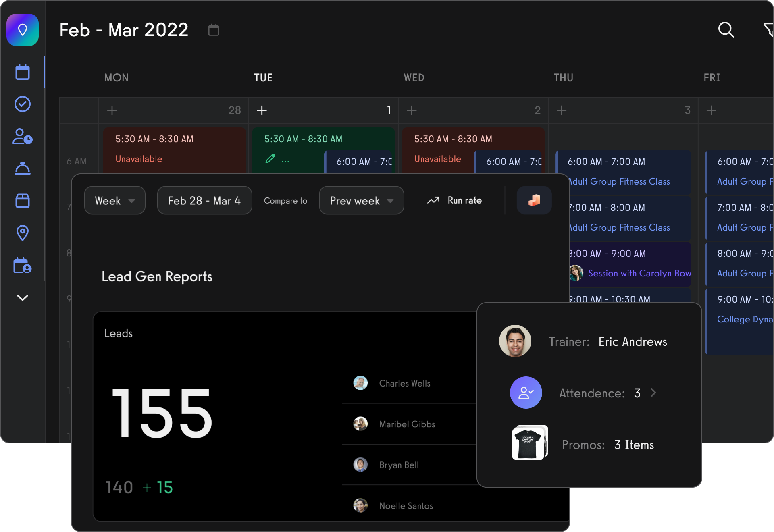This screenshot has width=774, height=532.
Task: Open the date picker next to Feb - Mar 2022
Action: click(x=214, y=30)
